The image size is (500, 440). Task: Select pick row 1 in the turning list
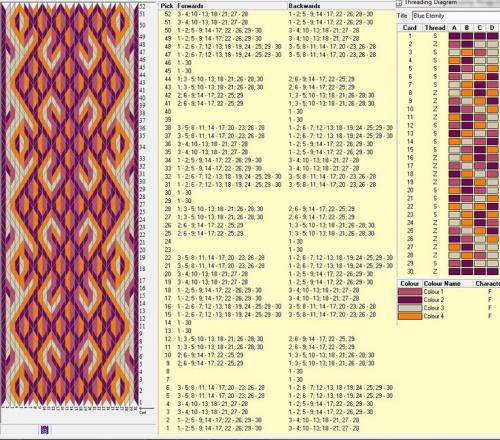click(277, 428)
